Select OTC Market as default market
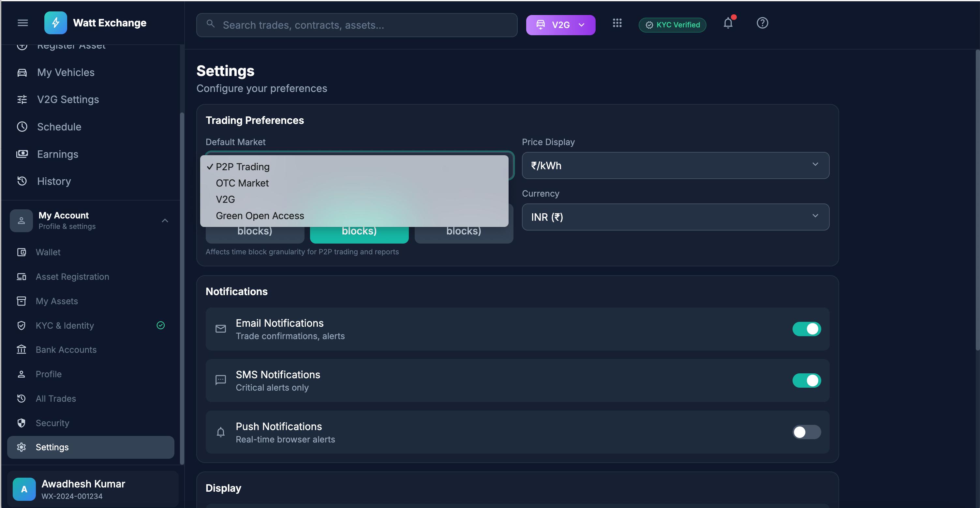Viewport: 980px width, 508px height. tap(242, 183)
